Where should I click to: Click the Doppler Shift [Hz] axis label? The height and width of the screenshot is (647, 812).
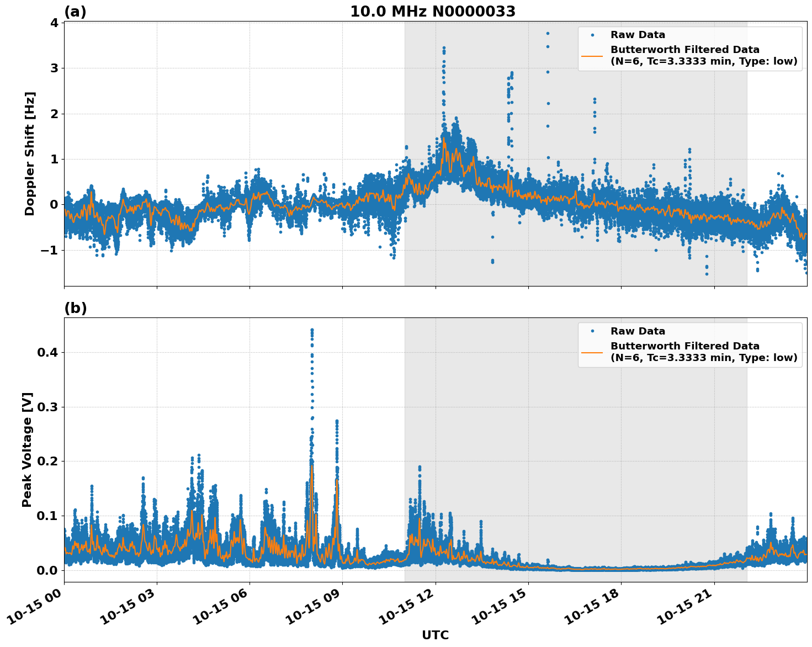coord(30,152)
